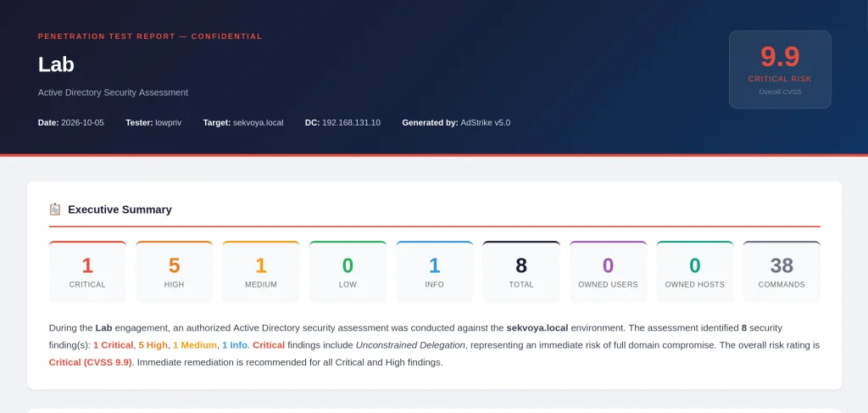Click the orange '5 High' text in summary
The height and width of the screenshot is (413, 868).
(153, 345)
